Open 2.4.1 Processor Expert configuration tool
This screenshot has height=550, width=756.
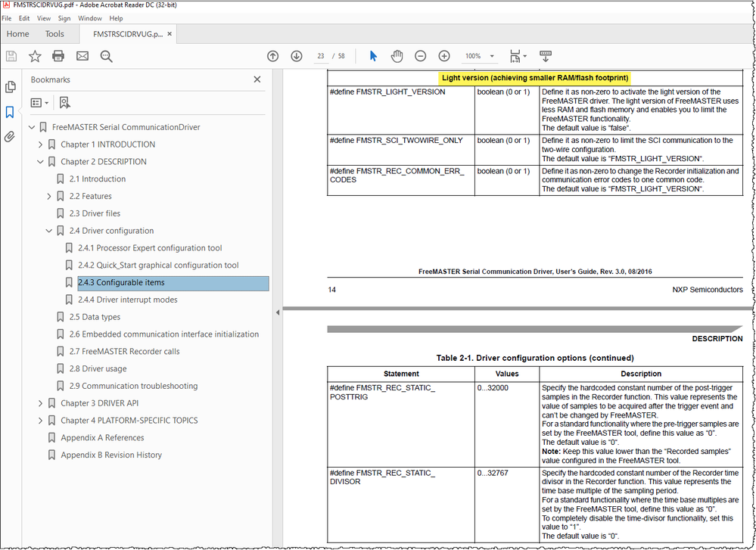150,248
